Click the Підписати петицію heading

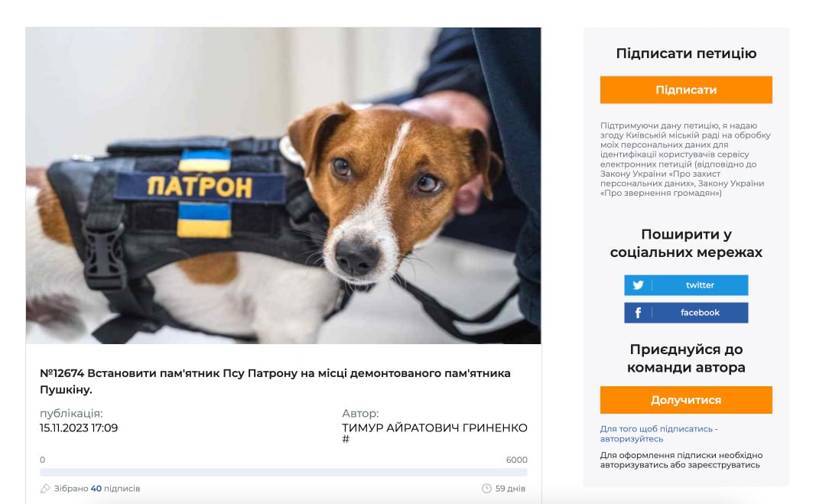point(686,54)
